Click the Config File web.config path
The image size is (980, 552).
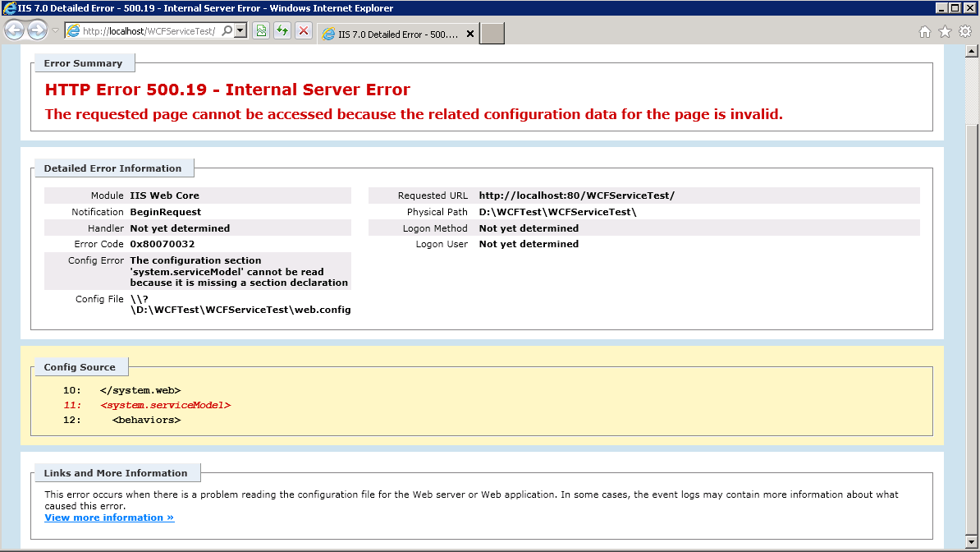click(x=240, y=304)
